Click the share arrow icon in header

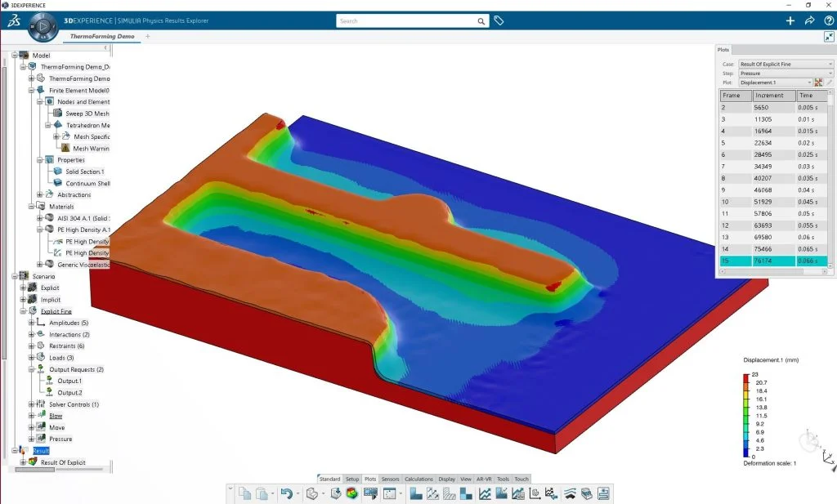coord(809,21)
